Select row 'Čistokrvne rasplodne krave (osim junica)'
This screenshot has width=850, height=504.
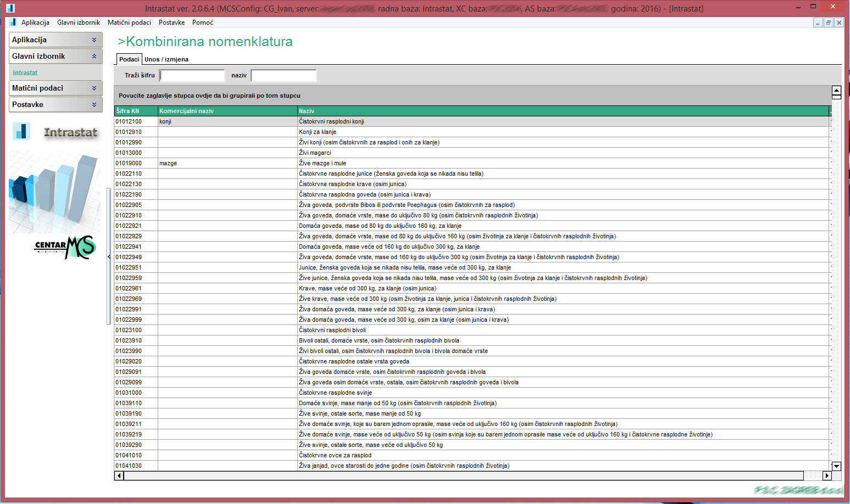click(x=473, y=184)
